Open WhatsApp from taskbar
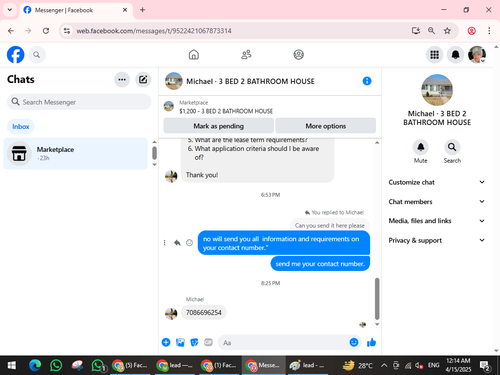500x375 pixels. pyautogui.click(x=56, y=365)
